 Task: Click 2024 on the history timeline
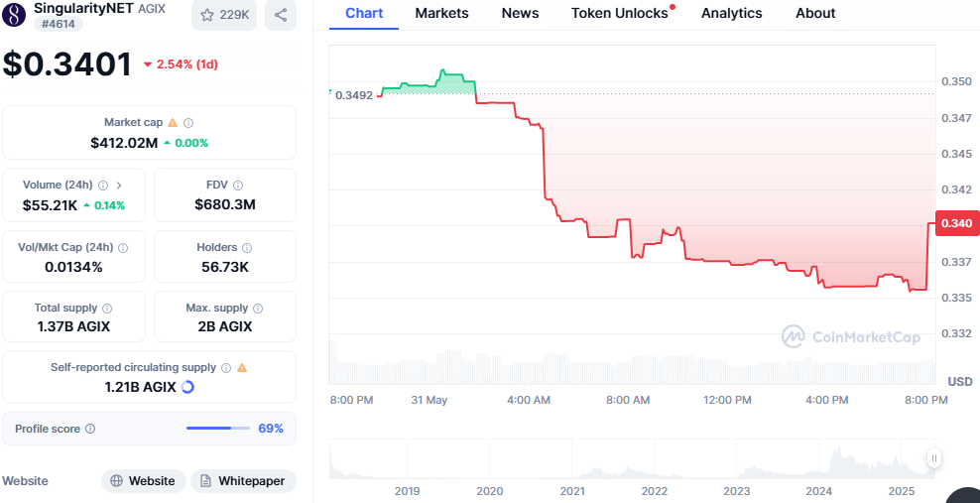pyautogui.click(x=818, y=491)
